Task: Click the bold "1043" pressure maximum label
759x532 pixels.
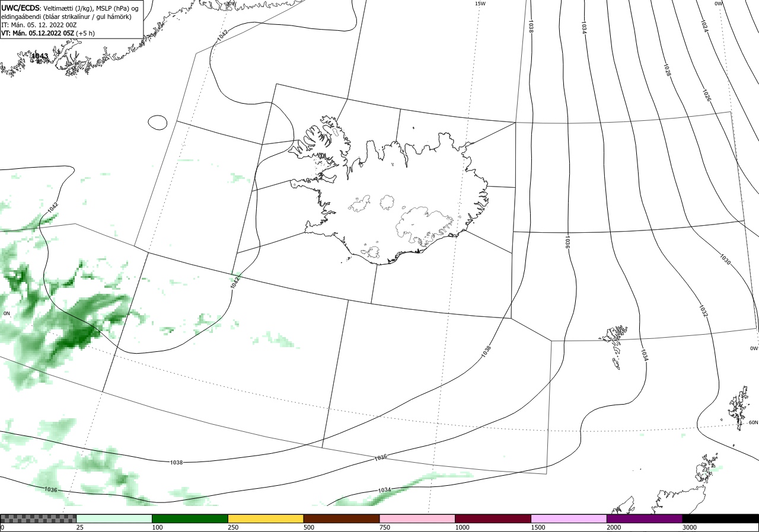Action: click(x=40, y=56)
